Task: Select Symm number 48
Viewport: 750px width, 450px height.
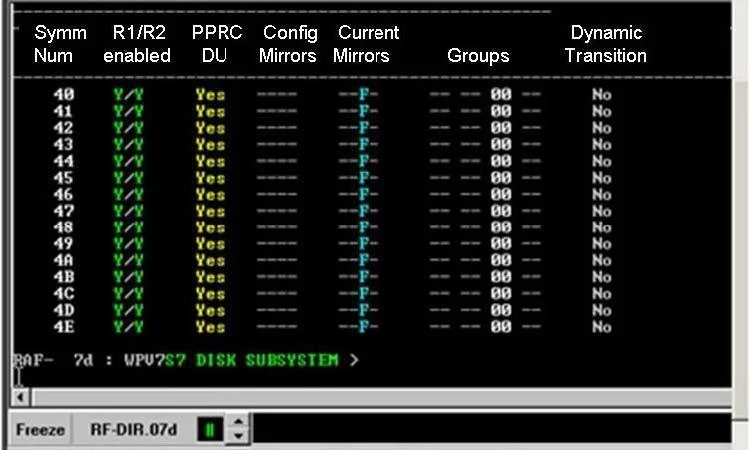Action: point(64,227)
